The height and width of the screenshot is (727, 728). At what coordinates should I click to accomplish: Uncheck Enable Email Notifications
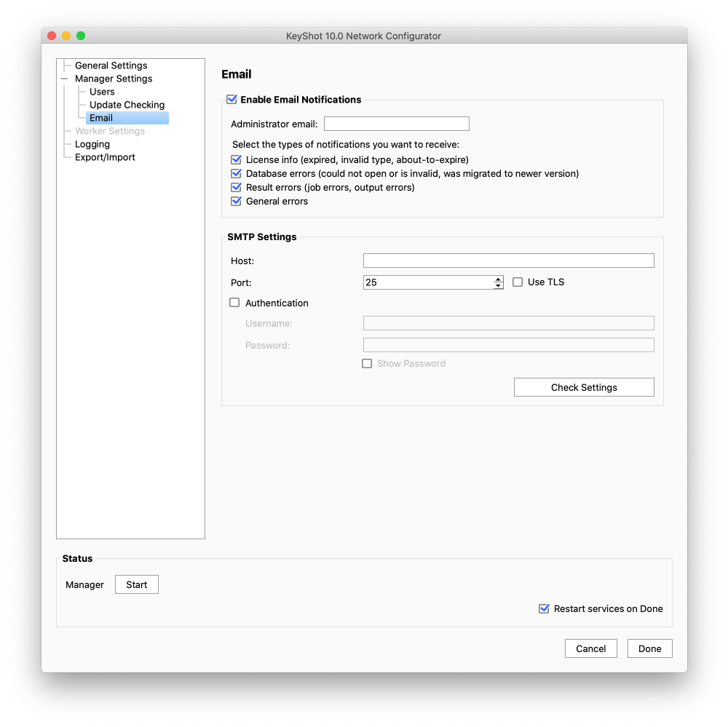click(232, 100)
